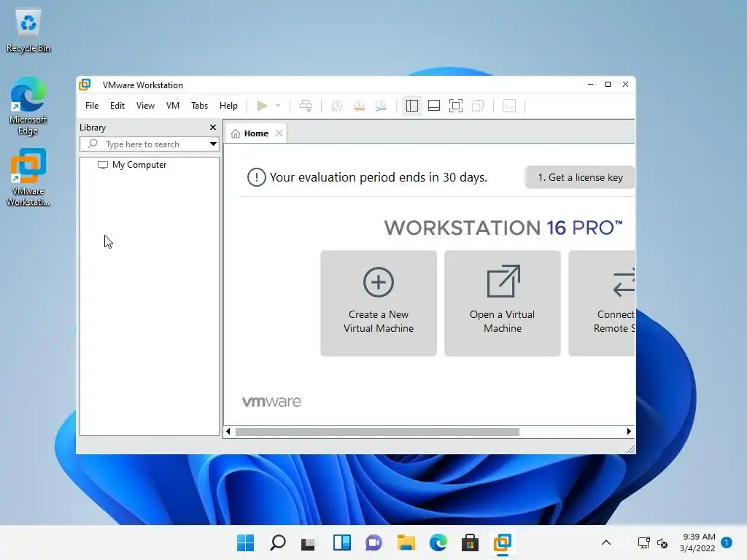Viewport: 747px width, 560px height.
Task: Select the VMware Workstation desktop shortcut
Action: click(x=28, y=177)
